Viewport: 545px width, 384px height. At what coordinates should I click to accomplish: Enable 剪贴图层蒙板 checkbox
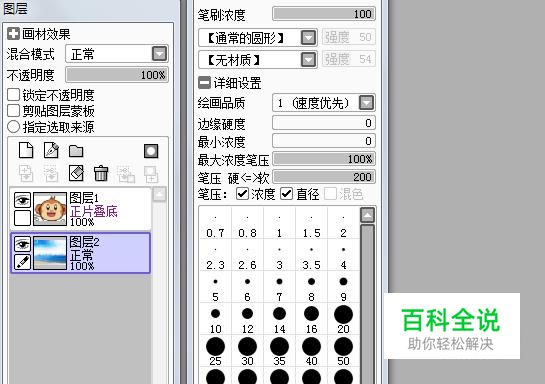(13, 111)
